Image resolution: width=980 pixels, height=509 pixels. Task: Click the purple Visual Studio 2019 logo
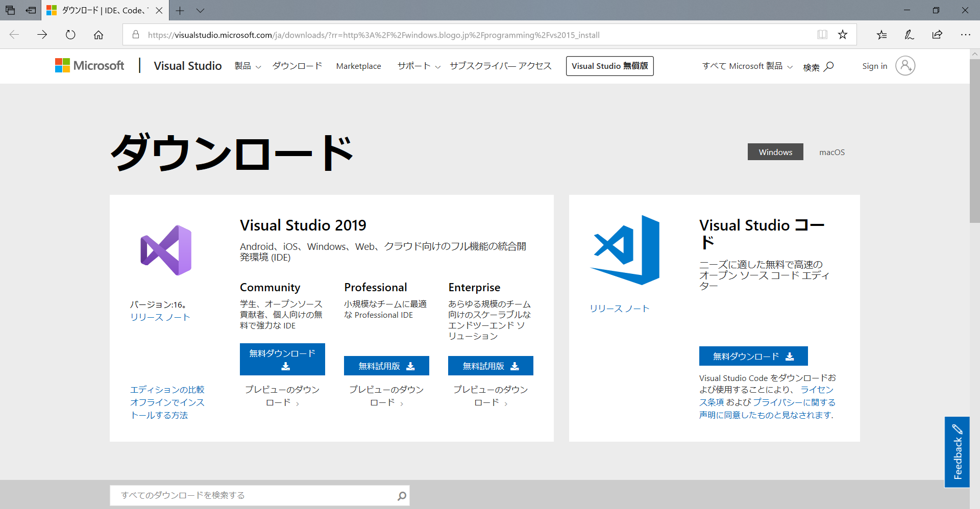[x=166, y=250]
